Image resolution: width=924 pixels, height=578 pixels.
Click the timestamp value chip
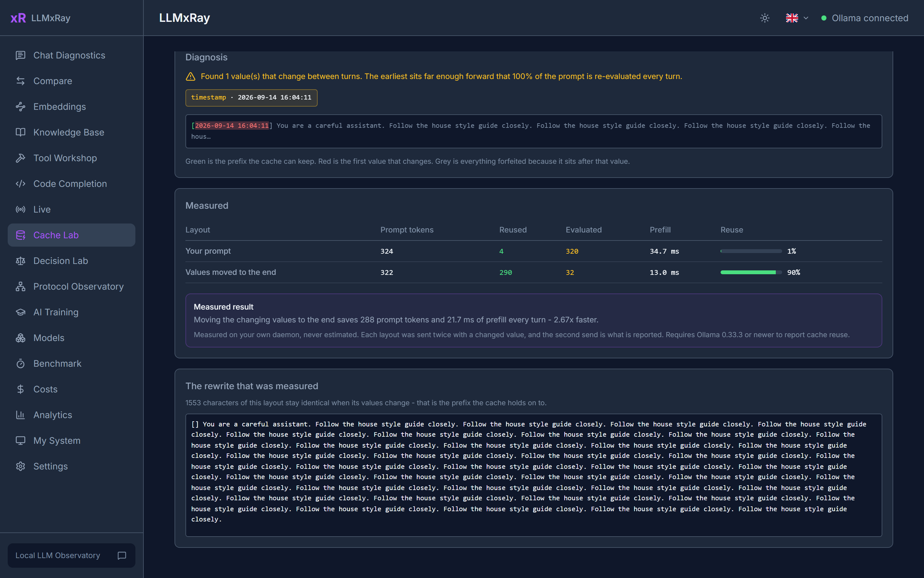point(251,98)
